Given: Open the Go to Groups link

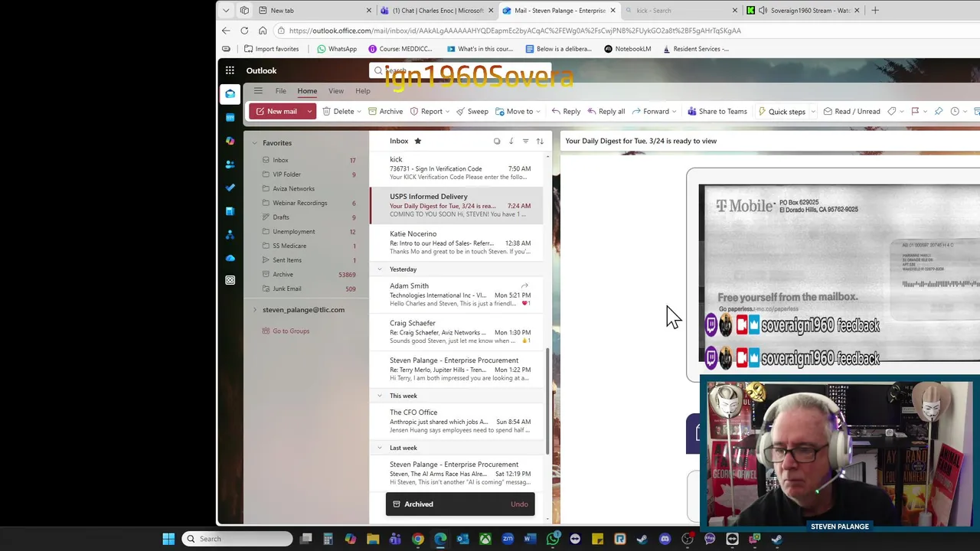Looking at the screenshot, I should [291, 331].
